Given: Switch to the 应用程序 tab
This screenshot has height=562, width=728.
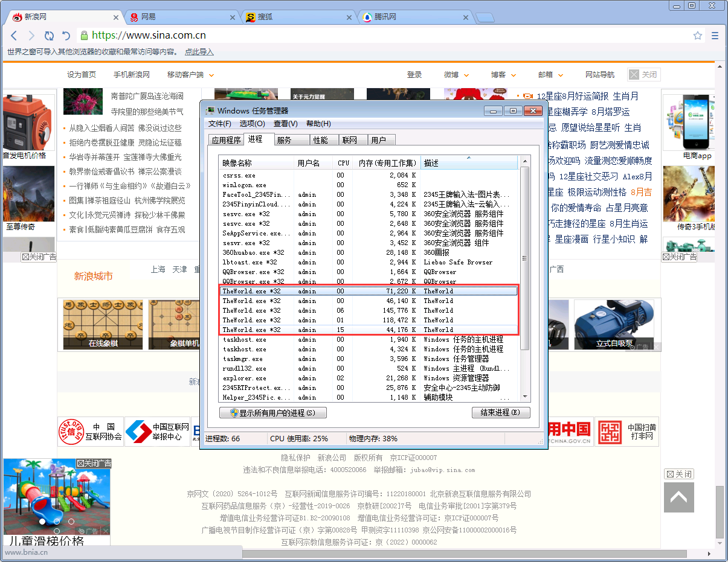Looking at the screenshot, I should pyautogui.click(x=226, y=140).
